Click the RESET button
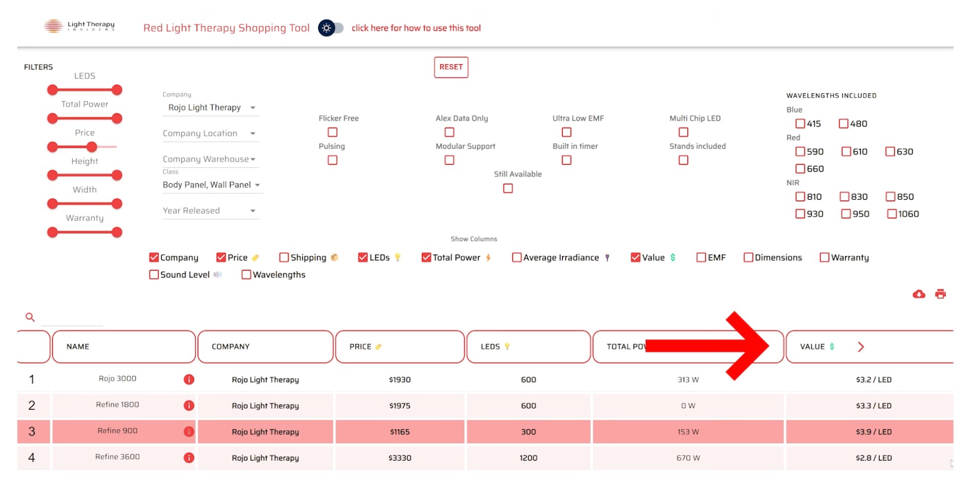Screen dimensions: 980x480 [x=451, y=67]
